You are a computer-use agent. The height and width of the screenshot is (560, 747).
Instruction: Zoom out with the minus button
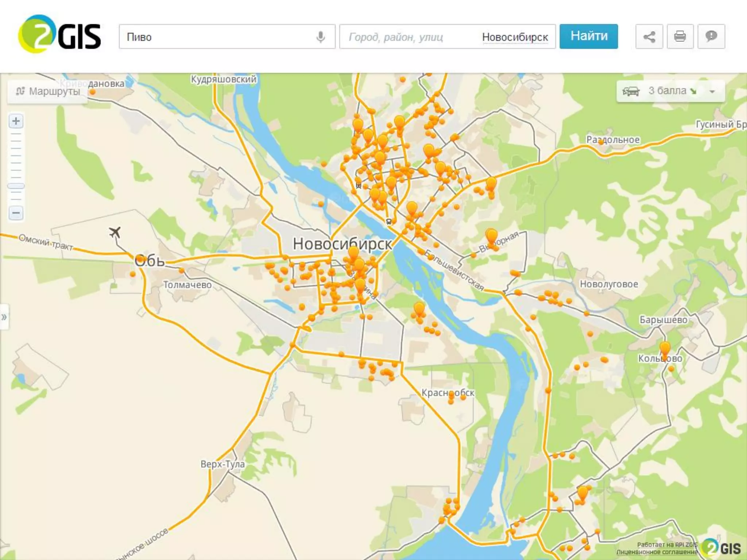[x=16, y=213]
